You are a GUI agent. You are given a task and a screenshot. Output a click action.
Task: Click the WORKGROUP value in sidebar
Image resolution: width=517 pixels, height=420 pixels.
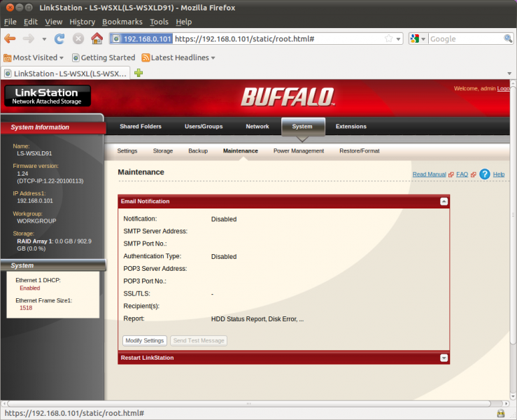(x=36, y=221)
